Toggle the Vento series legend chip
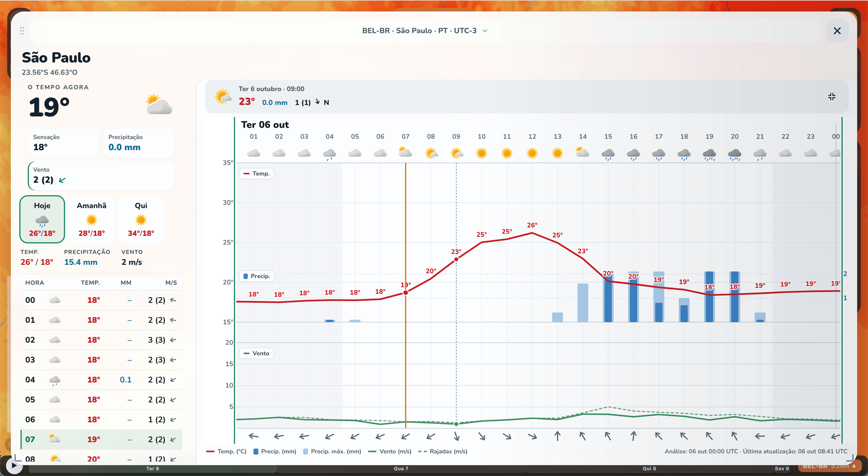This screenshot has height=476, width=868. (256, 353)
